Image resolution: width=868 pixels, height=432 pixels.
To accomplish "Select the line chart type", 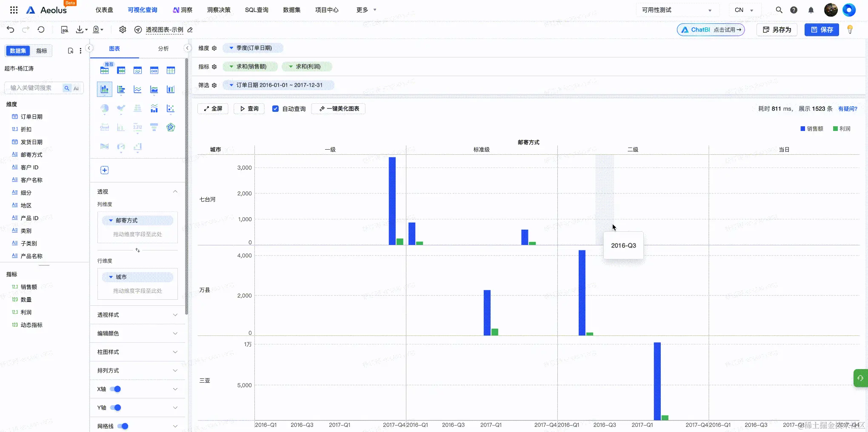I will 137,89.
